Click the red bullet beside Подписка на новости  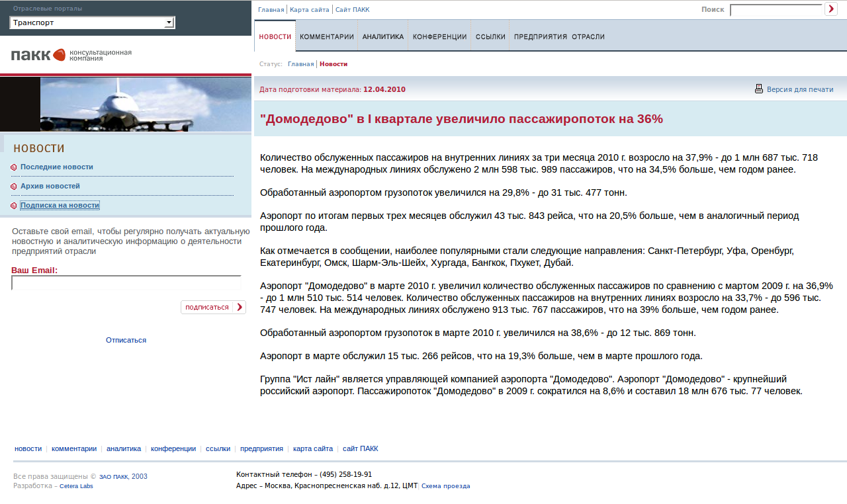(x=12, y=204)
